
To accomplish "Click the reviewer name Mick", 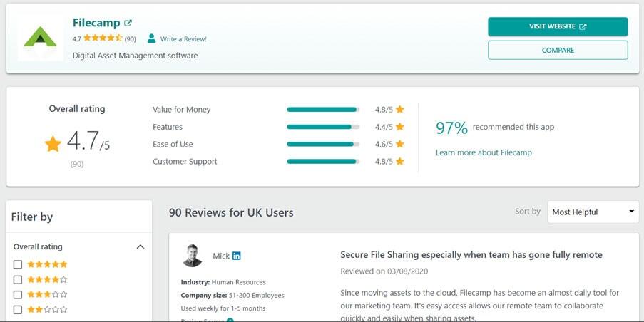I will pyautogui.click(x=221, y=256).
